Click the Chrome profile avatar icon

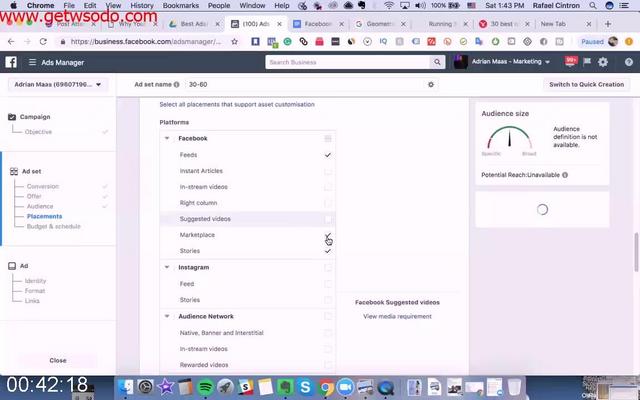point(613,42)
